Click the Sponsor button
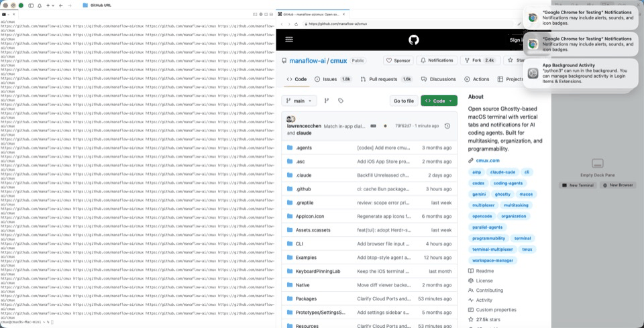Screen dimensions: 644x328 (398, 60)
